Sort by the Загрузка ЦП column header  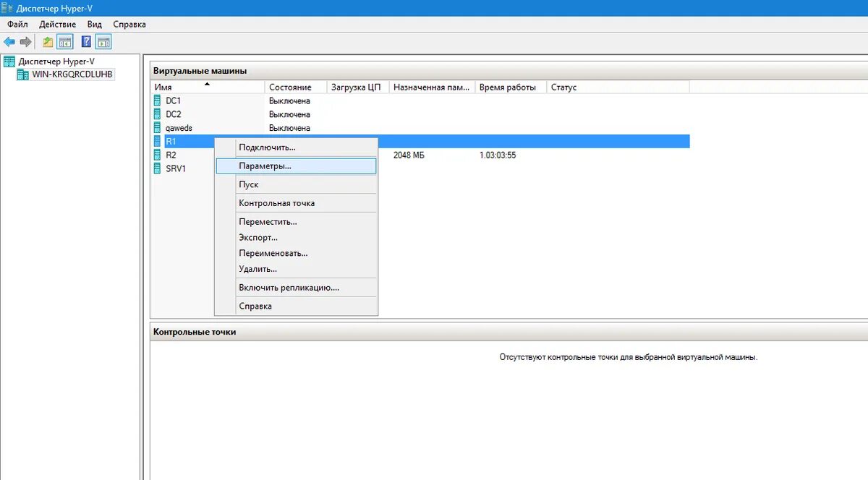[x=358, y=87]
